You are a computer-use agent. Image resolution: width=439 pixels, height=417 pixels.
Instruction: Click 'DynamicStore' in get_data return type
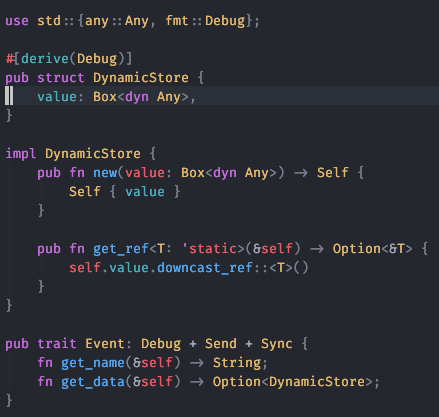point(317,382)
